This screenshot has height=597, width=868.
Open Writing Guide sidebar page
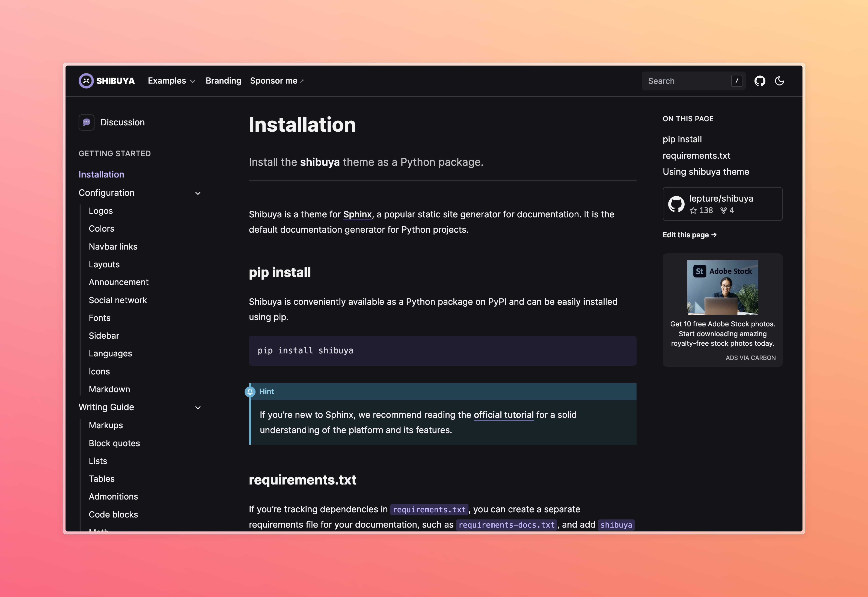coord(106,407)
